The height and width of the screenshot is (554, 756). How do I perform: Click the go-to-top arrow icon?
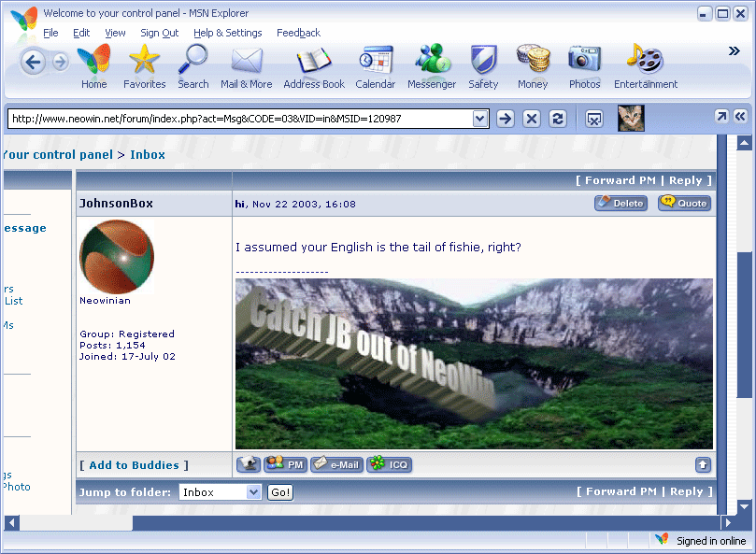(x=703, y=465)
